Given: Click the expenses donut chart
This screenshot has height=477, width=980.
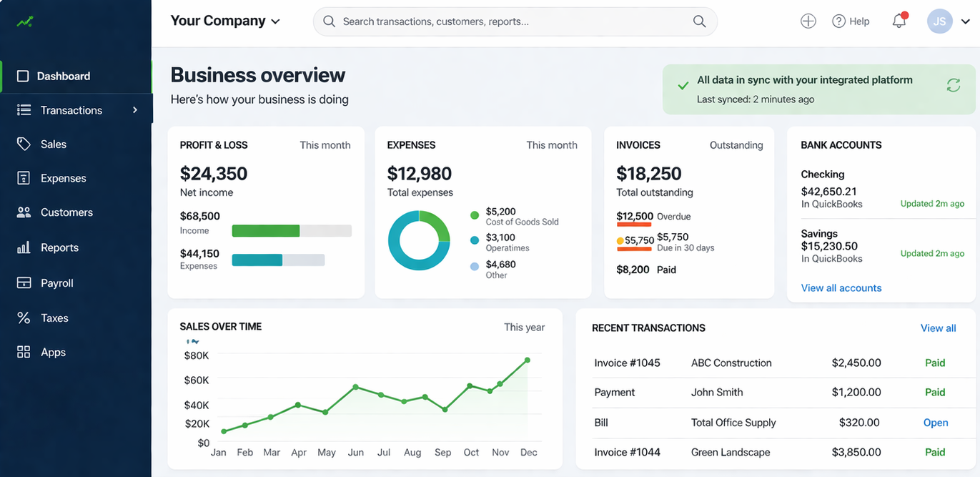Looking at the screenshot, I should point(419,240).
